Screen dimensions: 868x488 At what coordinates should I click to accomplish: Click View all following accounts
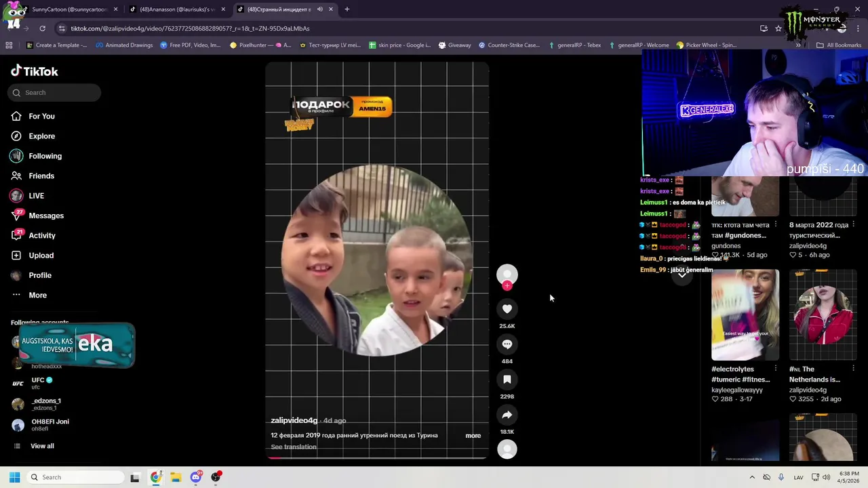[x=41, y=446]
